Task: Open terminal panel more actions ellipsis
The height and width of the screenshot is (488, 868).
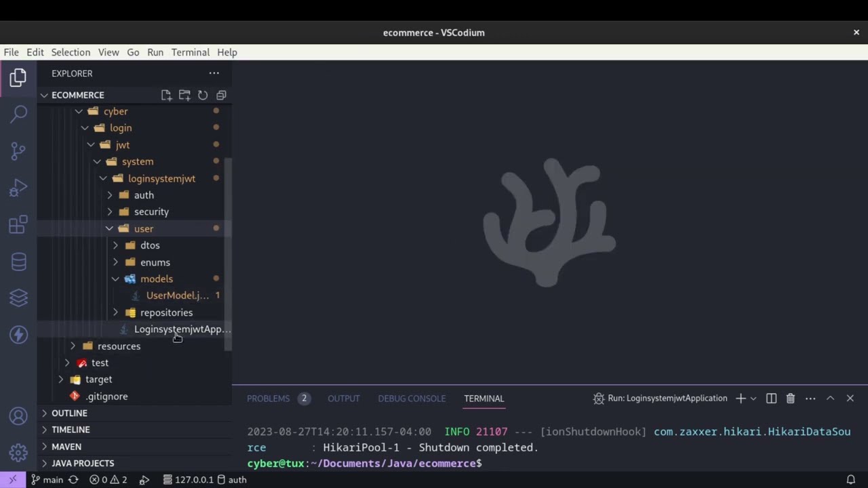Action: (810, 399)
